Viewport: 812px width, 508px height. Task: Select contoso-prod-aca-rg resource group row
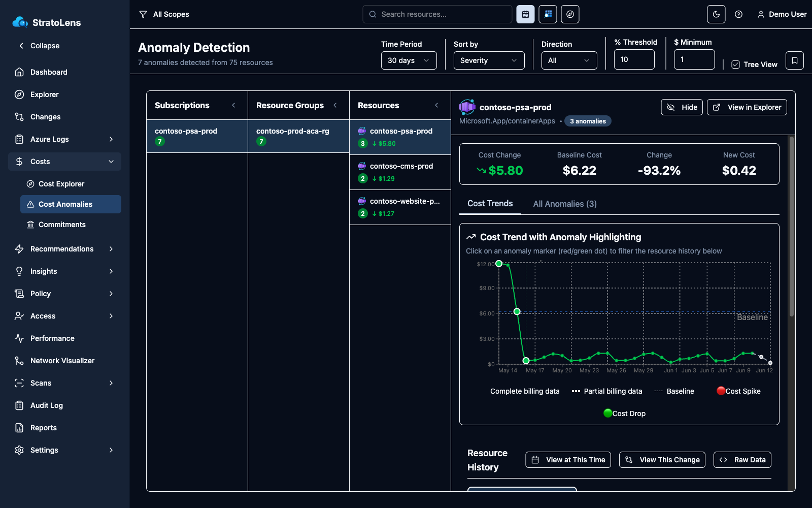point(298,136)
